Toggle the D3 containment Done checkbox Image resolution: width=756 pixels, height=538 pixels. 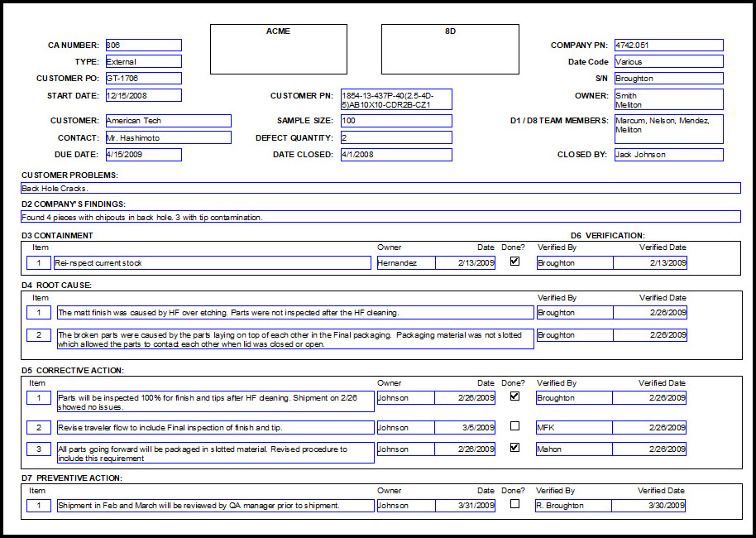coord(515,261)
